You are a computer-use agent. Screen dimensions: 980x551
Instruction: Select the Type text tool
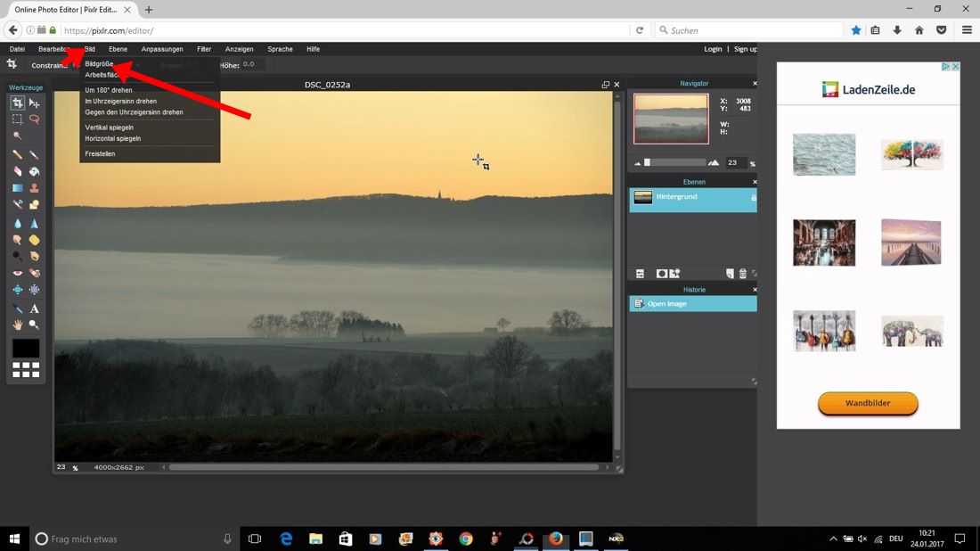tap(35, 309)
